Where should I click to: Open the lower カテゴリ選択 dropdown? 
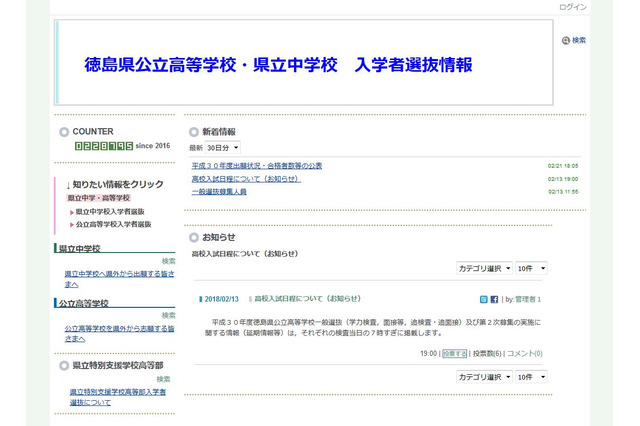[482, 377]
